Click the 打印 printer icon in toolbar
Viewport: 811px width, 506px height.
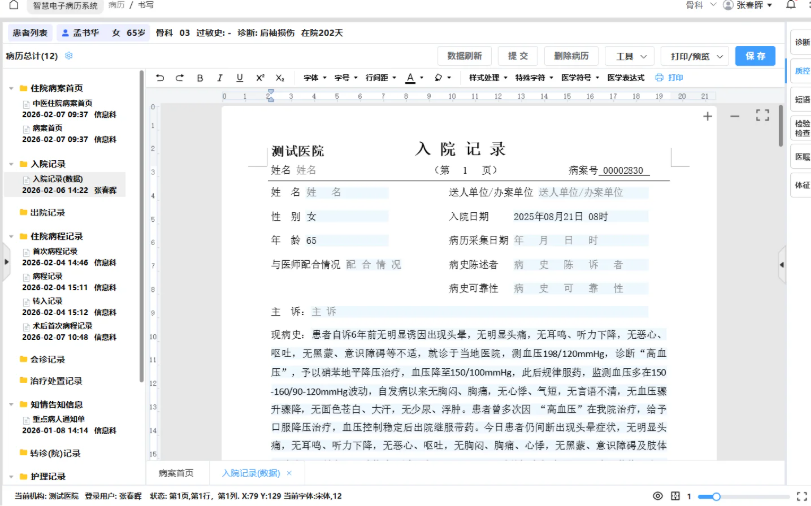(x=669, y=78)
